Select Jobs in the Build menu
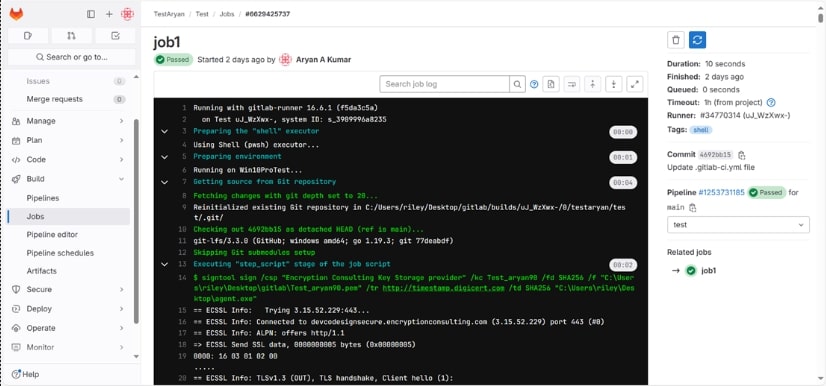The height and width of the screenshot is (386, 826). point(69,216)
